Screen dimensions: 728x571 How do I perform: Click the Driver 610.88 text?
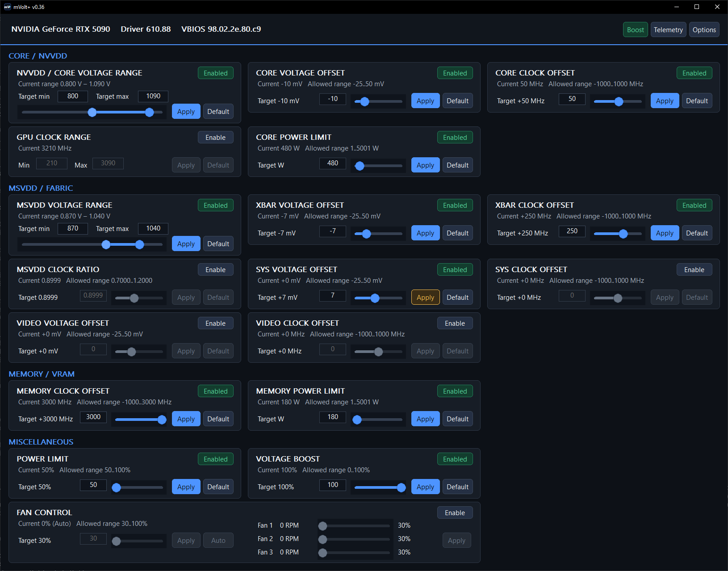click(146, 29)
